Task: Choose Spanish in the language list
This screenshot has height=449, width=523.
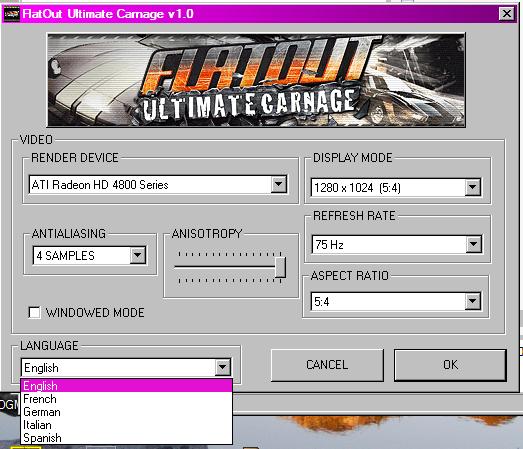Action: (x=126, y=438)
